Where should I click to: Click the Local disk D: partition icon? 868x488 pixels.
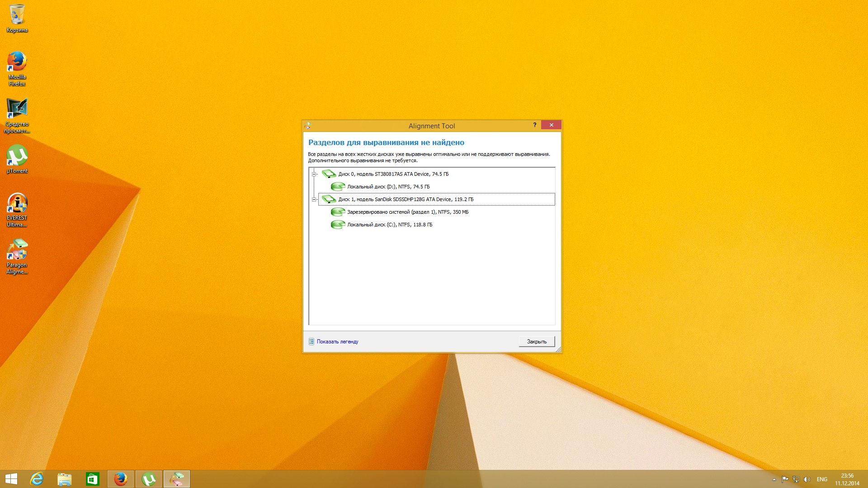click(338, 186)
